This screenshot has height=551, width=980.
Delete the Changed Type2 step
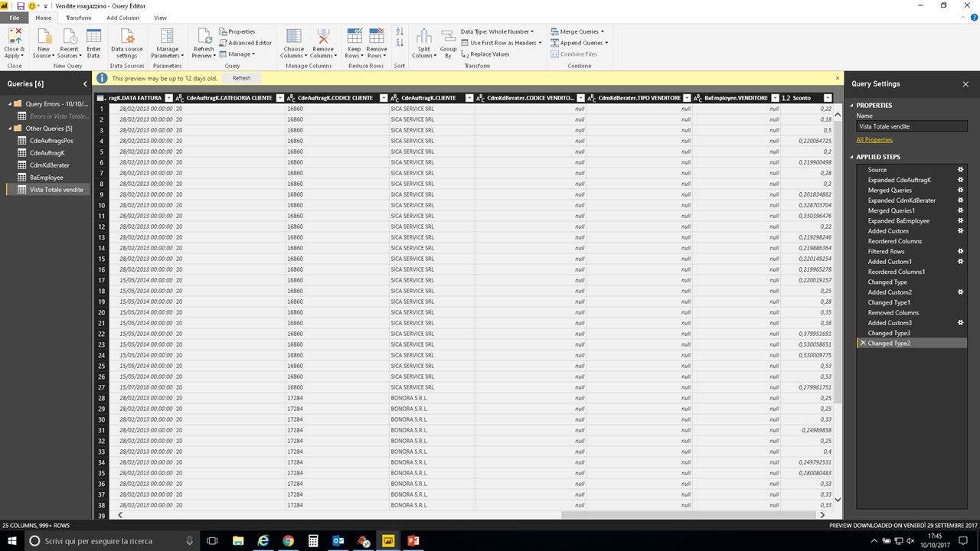coord(863,344)
